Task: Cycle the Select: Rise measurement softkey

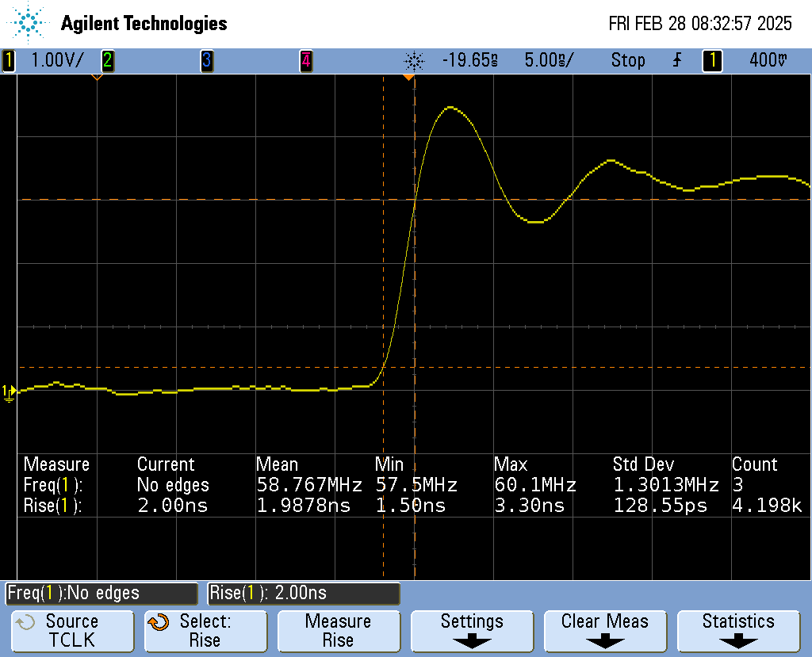Action: (x=205, y=631)
